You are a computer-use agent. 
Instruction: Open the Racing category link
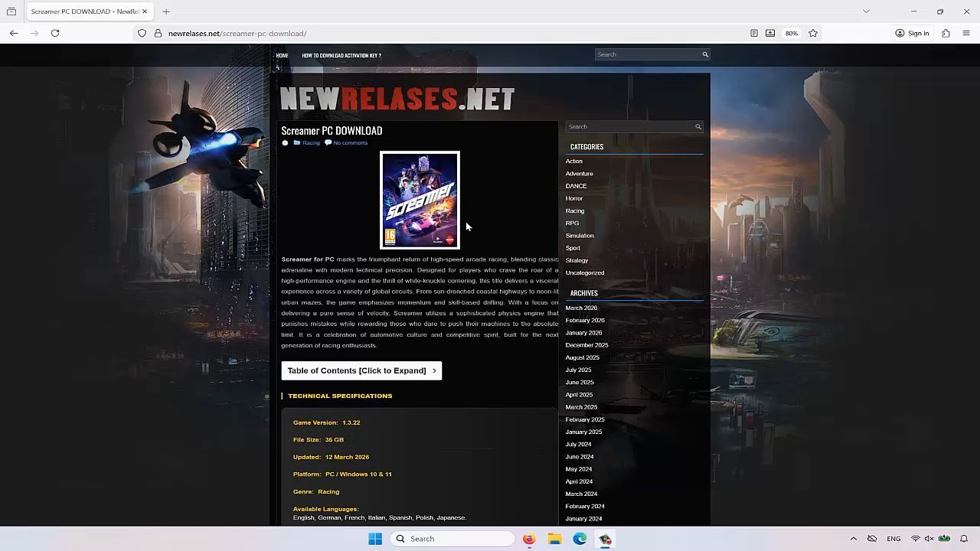coord(574,210)
